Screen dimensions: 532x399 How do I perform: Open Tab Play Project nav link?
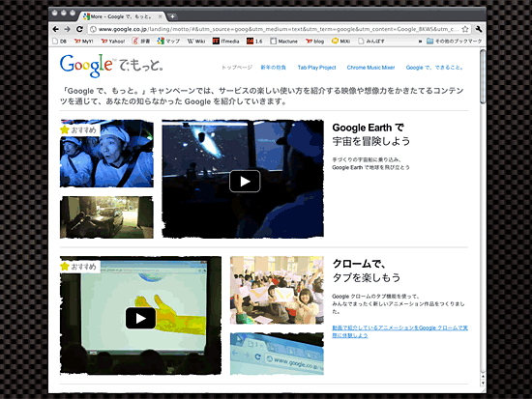[316, 68]
